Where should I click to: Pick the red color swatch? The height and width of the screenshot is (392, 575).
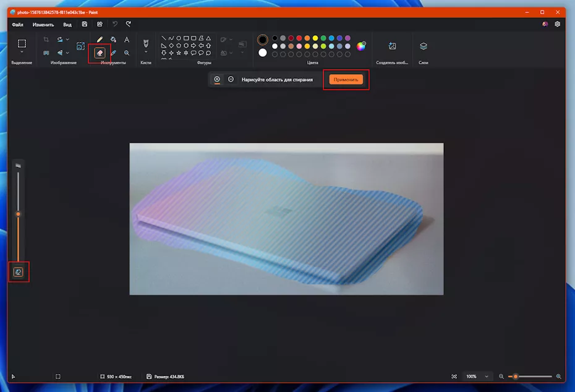point(299,38)
